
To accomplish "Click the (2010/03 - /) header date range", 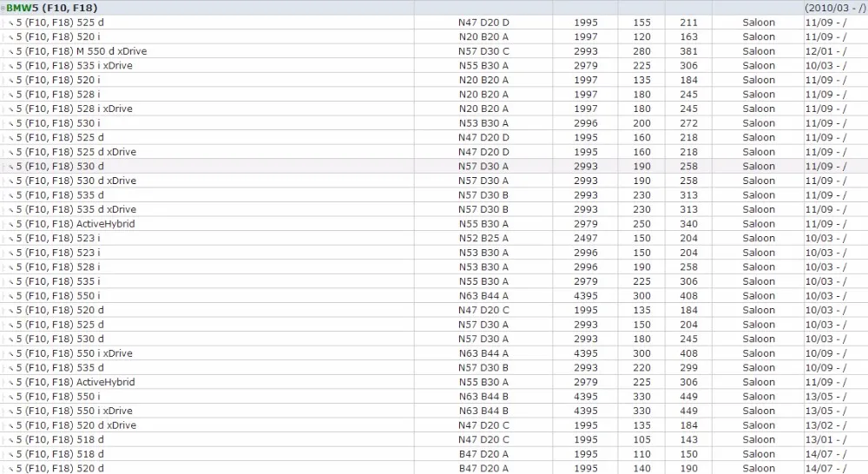I will click(835, 8).
